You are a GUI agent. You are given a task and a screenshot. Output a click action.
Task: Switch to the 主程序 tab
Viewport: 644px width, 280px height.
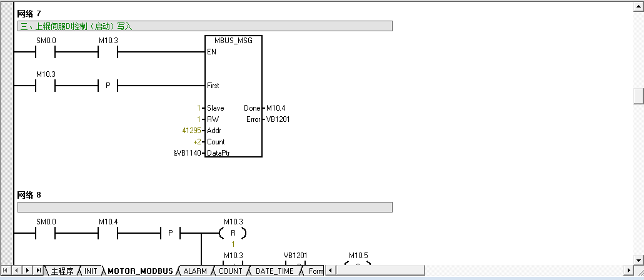tap(62, 271)
